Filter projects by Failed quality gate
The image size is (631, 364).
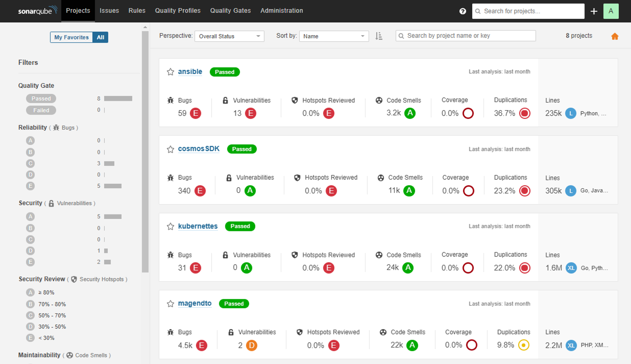coord(41,110)
